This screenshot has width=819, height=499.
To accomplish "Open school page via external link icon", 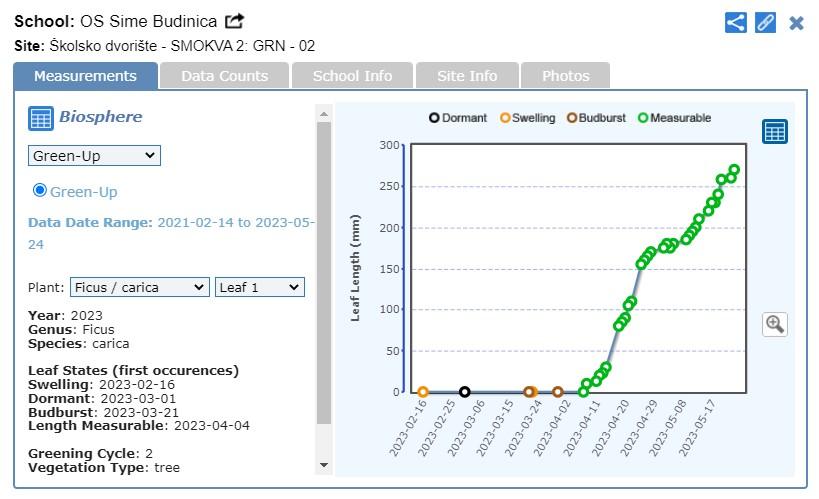I will point(234,21).
